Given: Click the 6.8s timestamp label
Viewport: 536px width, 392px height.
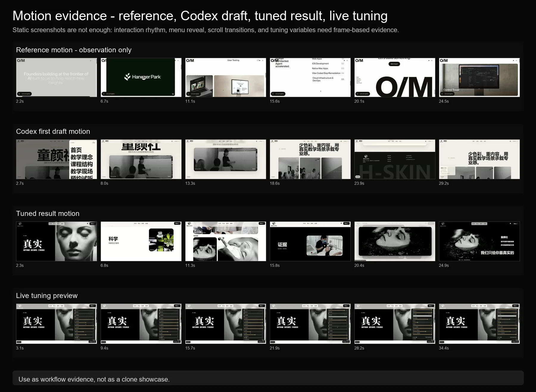Looking at the screenshot, I should (x=105, y=266).
